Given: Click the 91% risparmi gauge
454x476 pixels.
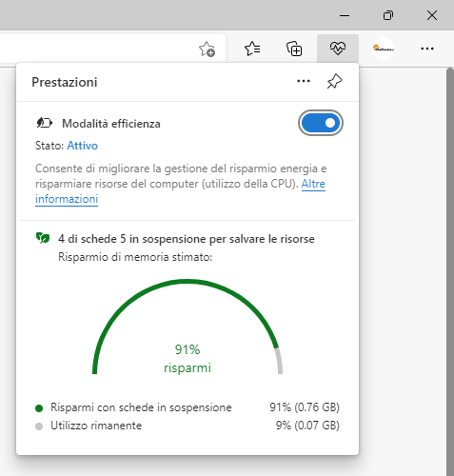Looking at the screenshot, I should tap(188, 327).
